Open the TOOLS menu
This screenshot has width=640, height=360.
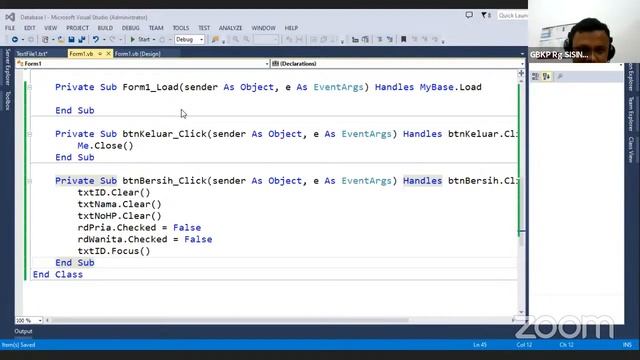(181, 28)
